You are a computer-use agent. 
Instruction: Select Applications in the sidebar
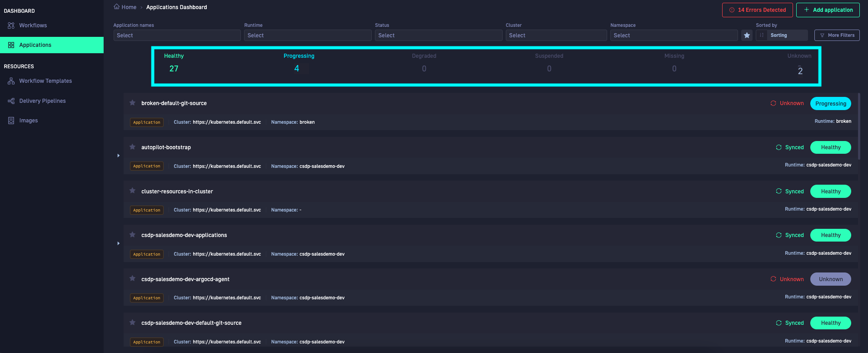52,45
